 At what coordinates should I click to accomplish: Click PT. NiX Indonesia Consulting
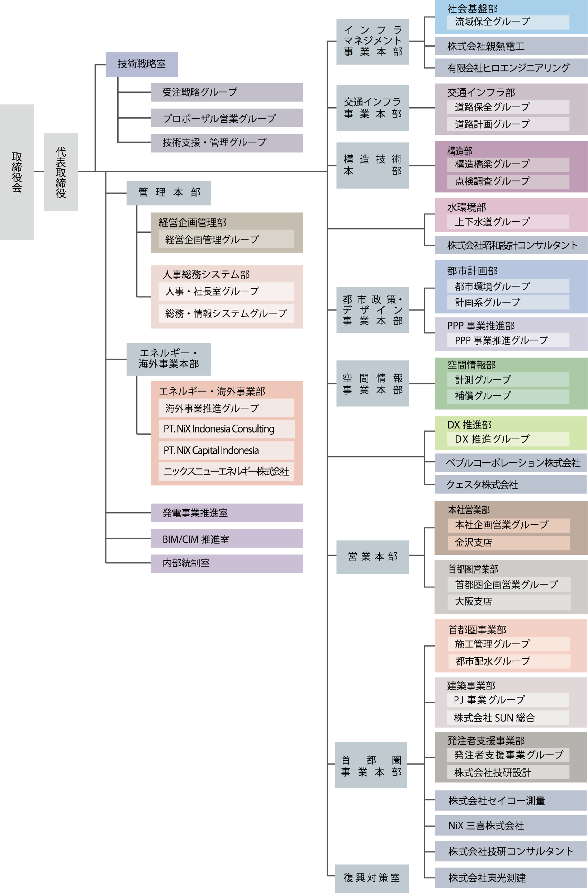(x=226, y=429)
